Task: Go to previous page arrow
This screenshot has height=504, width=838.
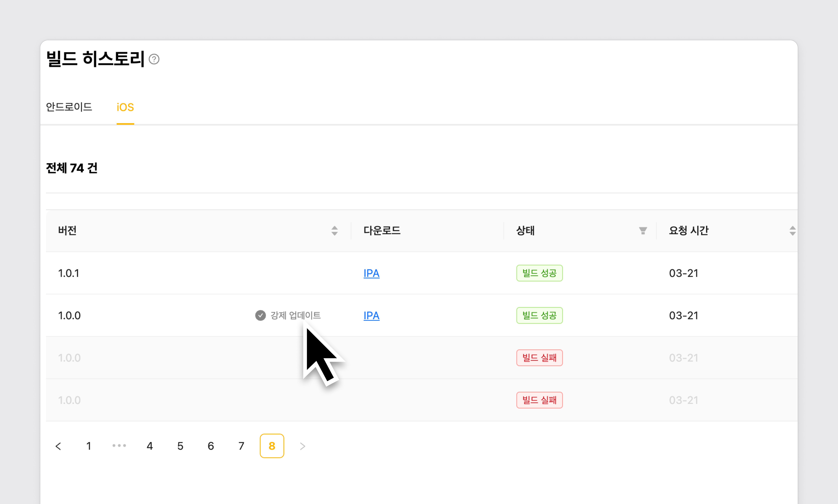Action: pyautogui.click(x=58, y=446)
